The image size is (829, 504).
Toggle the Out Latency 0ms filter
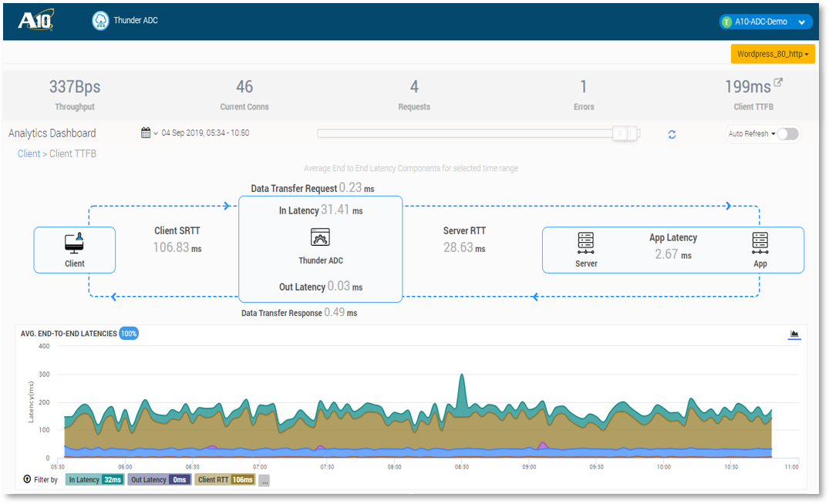coord(160,479)
